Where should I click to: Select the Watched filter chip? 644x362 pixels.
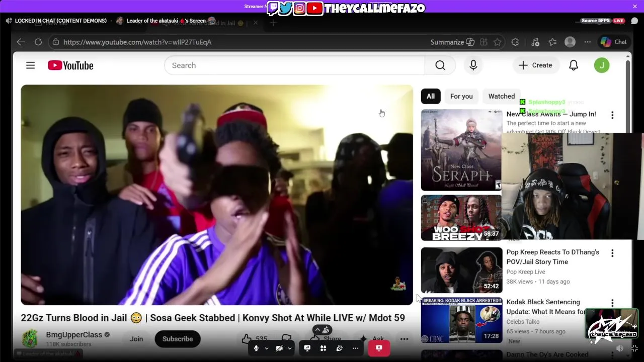[x=502, y=97]
